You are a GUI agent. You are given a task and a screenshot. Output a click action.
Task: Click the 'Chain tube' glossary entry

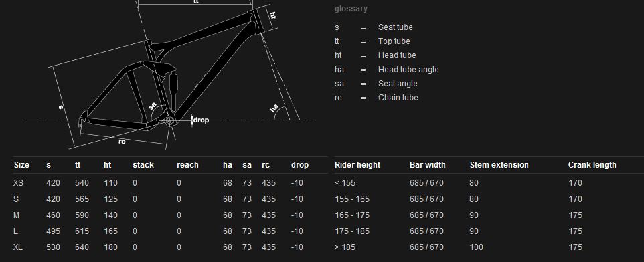click(x=398, y=98)
